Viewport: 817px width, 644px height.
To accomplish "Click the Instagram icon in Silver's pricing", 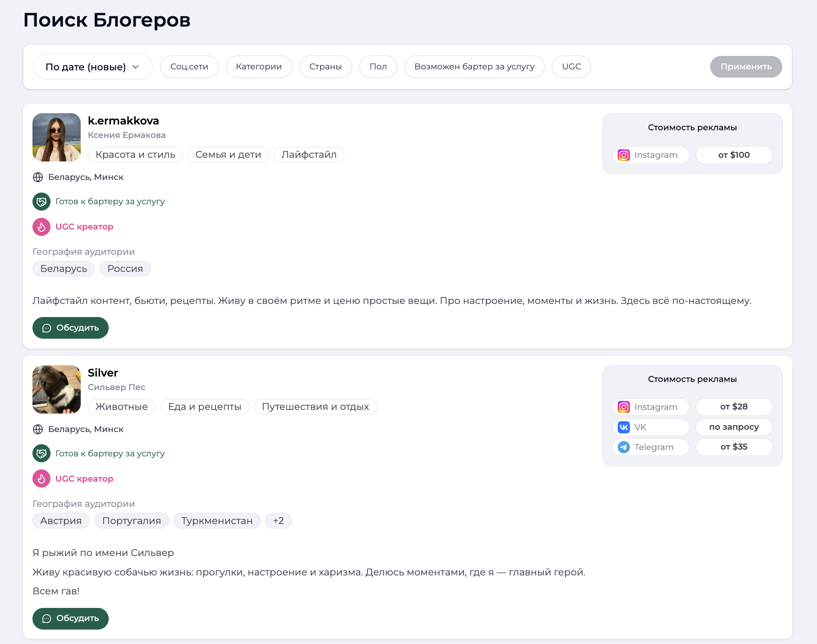I will 624,407.
